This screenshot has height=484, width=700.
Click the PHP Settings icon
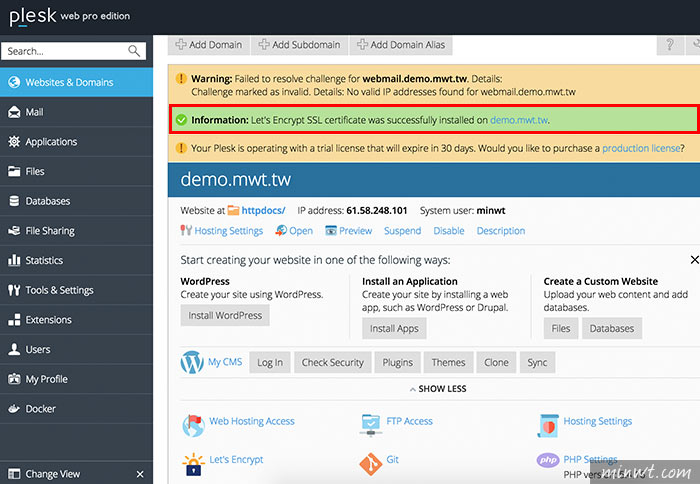[548, 460]
